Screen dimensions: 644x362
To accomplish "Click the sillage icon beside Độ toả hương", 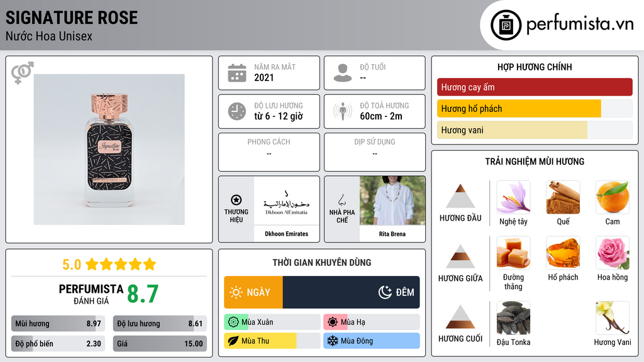I will tap(343, 111).
